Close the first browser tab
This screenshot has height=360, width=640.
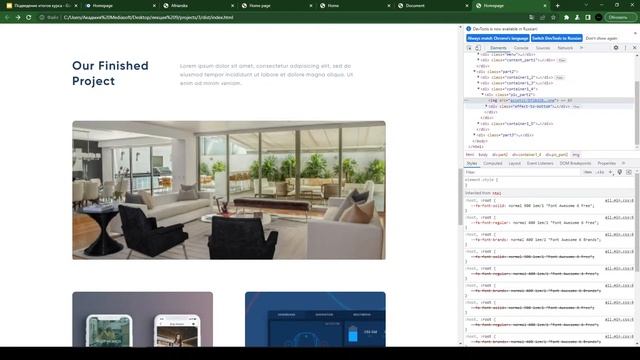pyautogui.click(x=76, y=6)
